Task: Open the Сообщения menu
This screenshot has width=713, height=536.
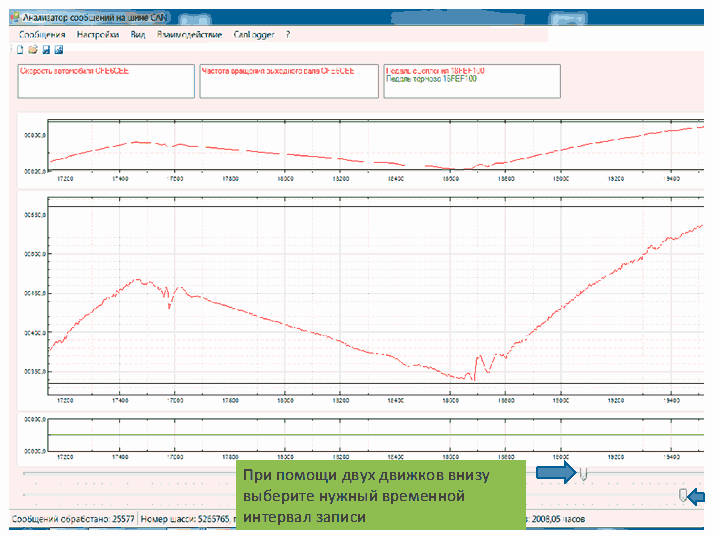Action: pyautogui.click(x=42, y=34)
